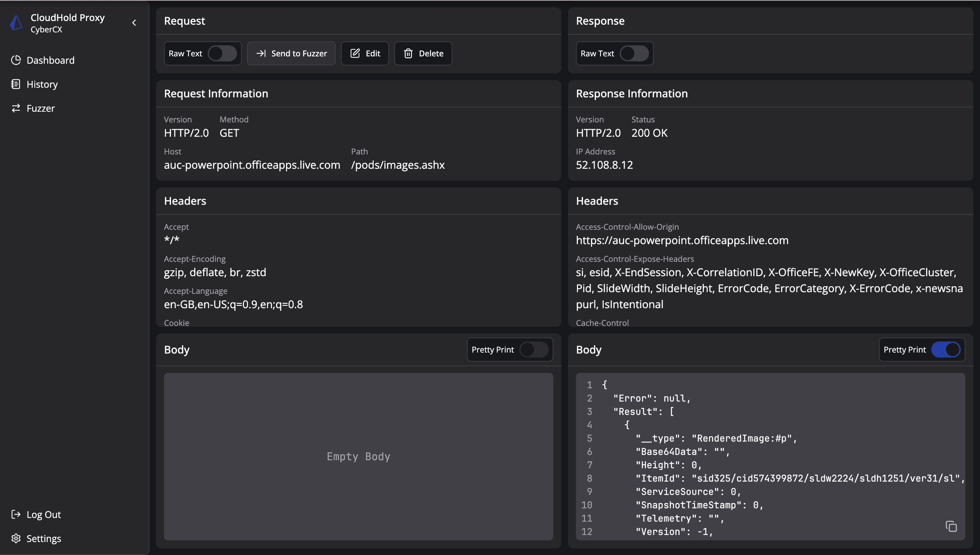Click the Settings gear icon
Viewport: 980px width, 555px height.
click(16, 538)
